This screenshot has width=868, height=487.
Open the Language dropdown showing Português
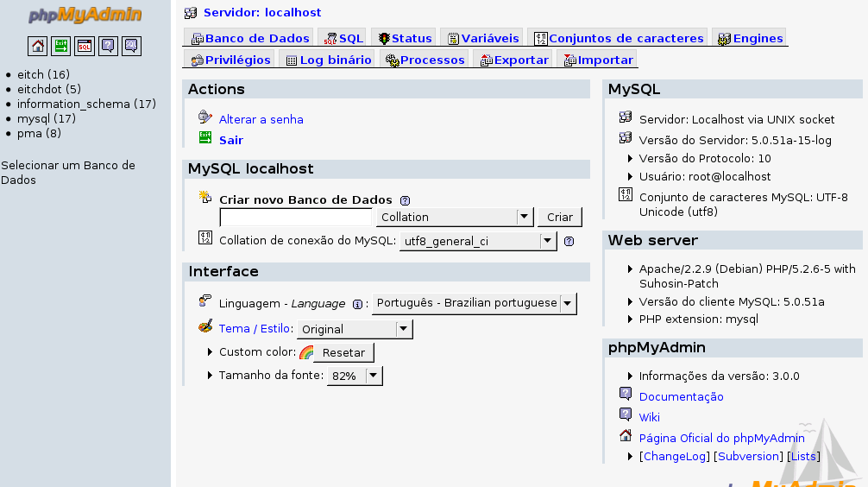tap(475, 303)
